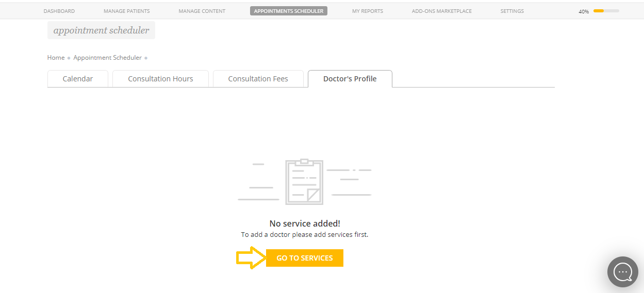Image resolution: width=644 pixels, height=293 pixels.
Task: Click the Home breadcrumb link
Action: point(56,58)
